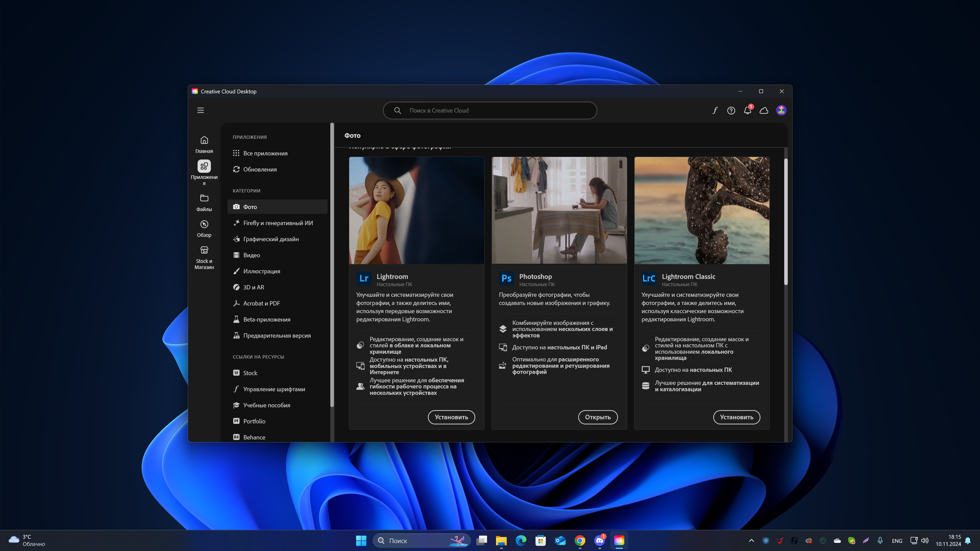Click the Photoshop preview image
Viewport: 980px width, 551px height.
(559, 210)
